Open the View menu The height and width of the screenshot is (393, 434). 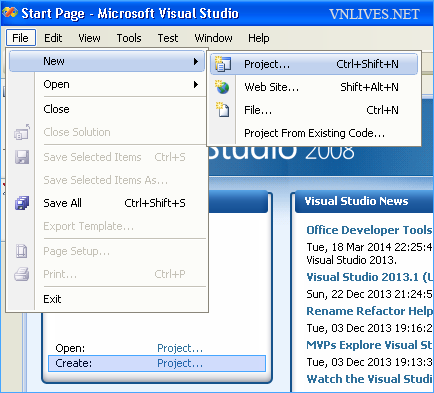click(89, 38)
